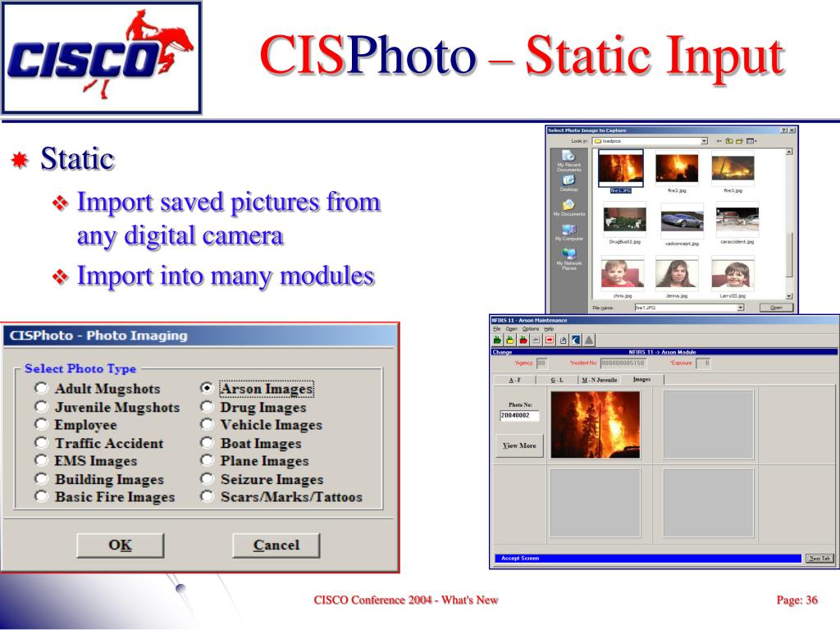Select the fire3.jpg thumbnail
840x630 pixels.
733,168
